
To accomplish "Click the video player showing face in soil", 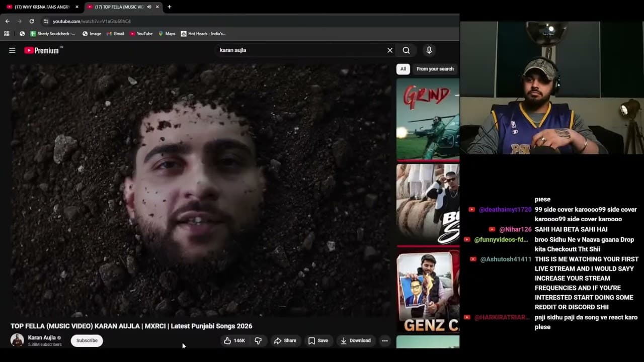I will pos(201,191).
